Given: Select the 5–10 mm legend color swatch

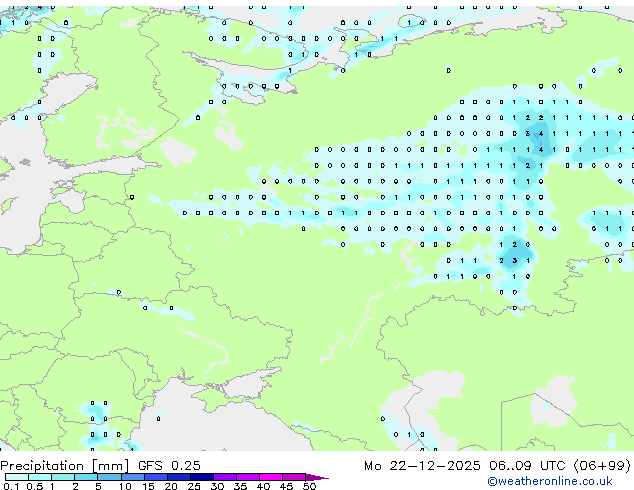Looking at the screenshot, I should [x=109, y=477].
